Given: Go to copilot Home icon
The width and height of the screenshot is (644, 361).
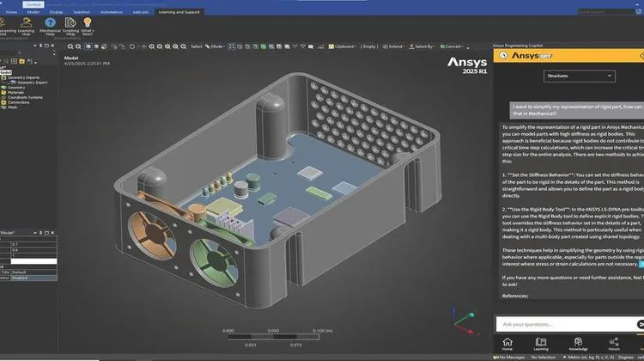Looking at the screenshot, I should [507, 344].
